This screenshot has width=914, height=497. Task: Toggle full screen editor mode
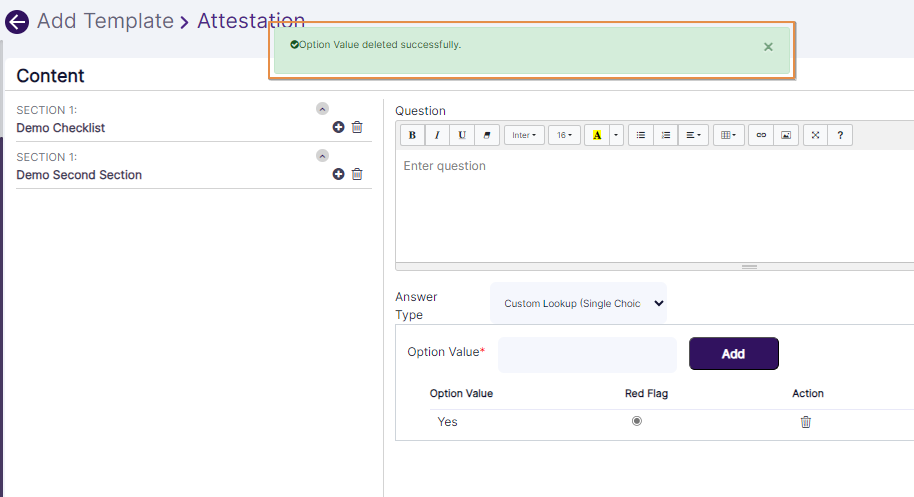[x=815, y=135]
